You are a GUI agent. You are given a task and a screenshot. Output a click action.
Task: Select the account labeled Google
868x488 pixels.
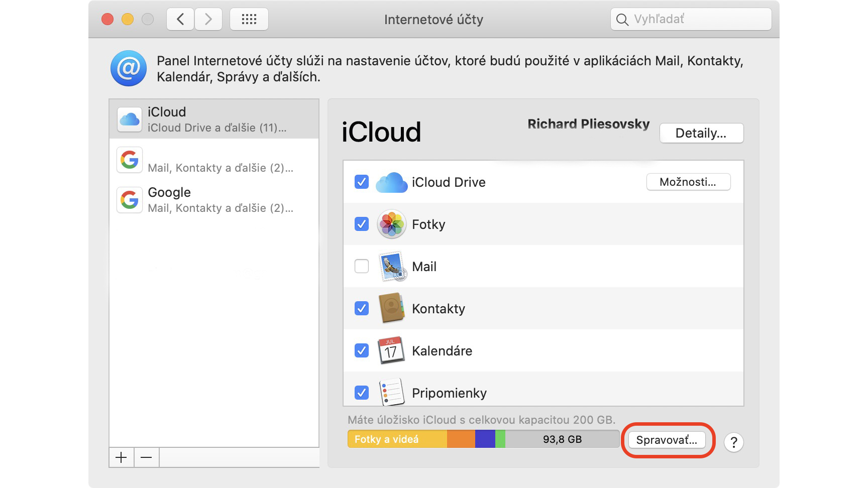point(214,200)
